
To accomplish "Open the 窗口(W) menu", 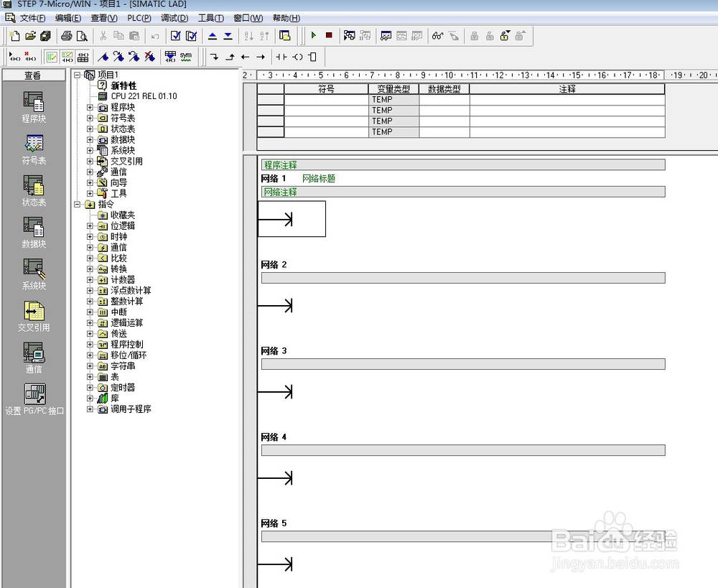I will coord(248,18).
